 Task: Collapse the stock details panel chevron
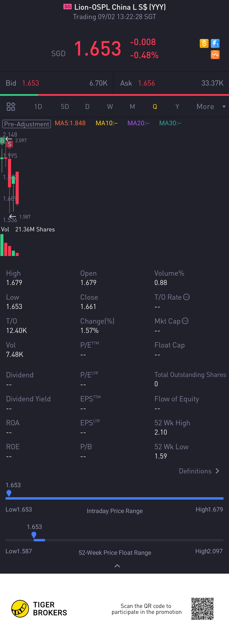click(117, 566)
